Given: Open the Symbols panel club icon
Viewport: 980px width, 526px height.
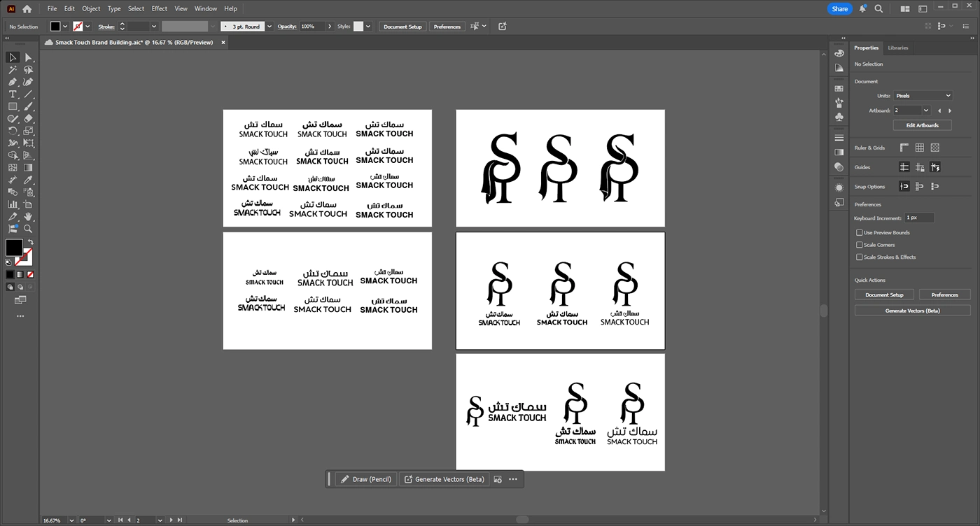Looking at the screenshot, I should (x=839, y=117).
